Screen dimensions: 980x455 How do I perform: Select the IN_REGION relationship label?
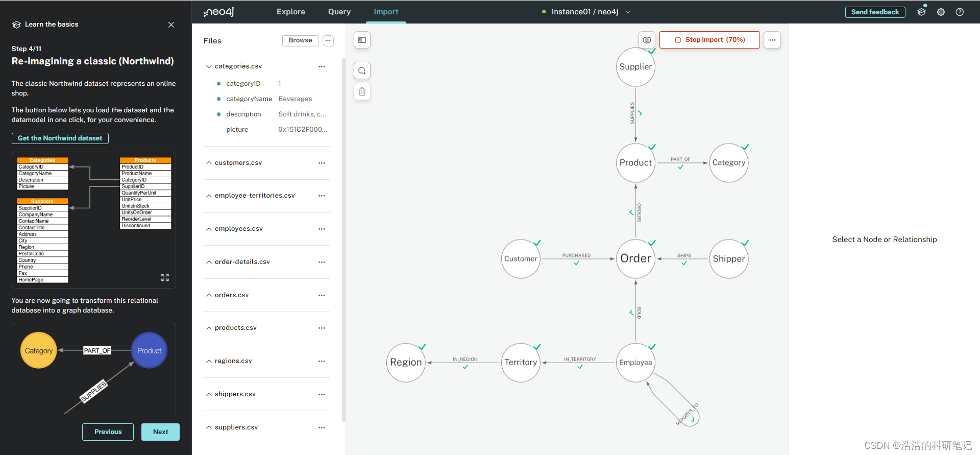[465, 359]
